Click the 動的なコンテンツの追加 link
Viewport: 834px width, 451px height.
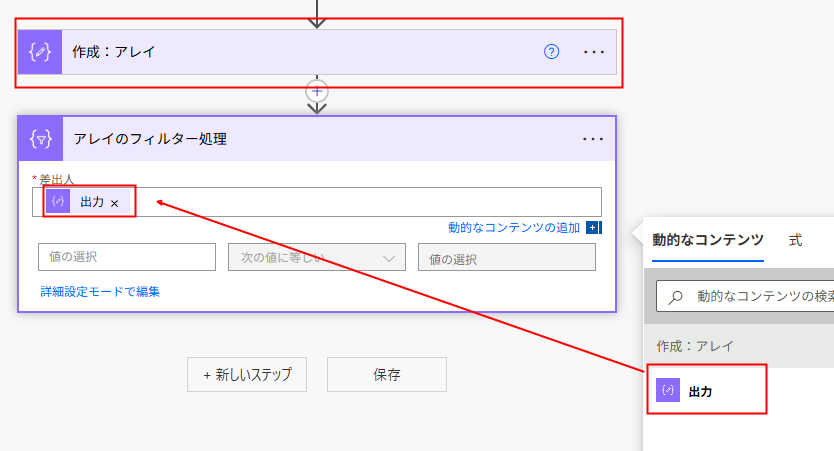(x=514, y=228)
